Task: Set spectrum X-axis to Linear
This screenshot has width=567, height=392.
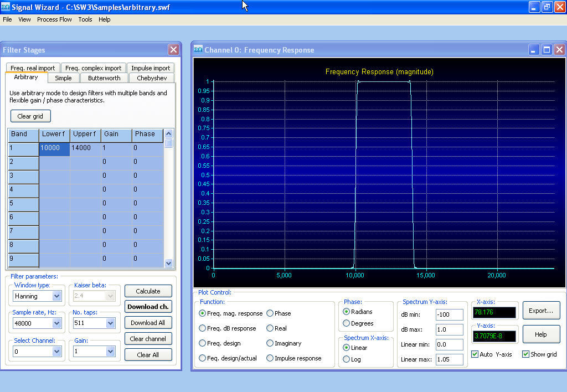Action: click(347, 348)
